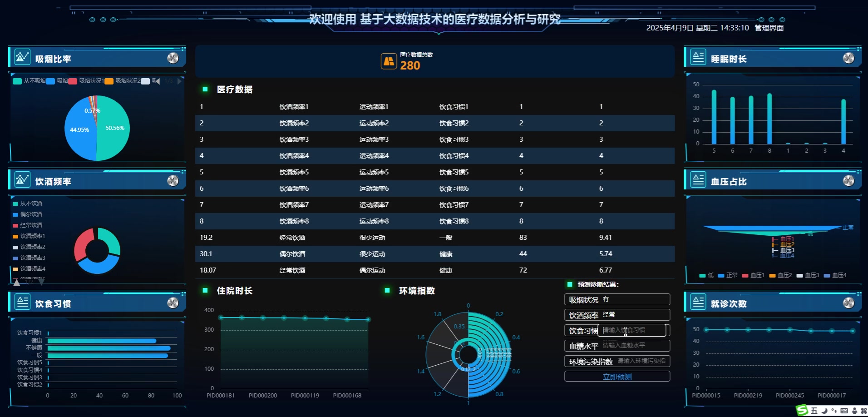The width and height of the screenshot is (868, 417).
Task: Click the list icon beside 睡眠时长 title
Action: pos(698,57)
